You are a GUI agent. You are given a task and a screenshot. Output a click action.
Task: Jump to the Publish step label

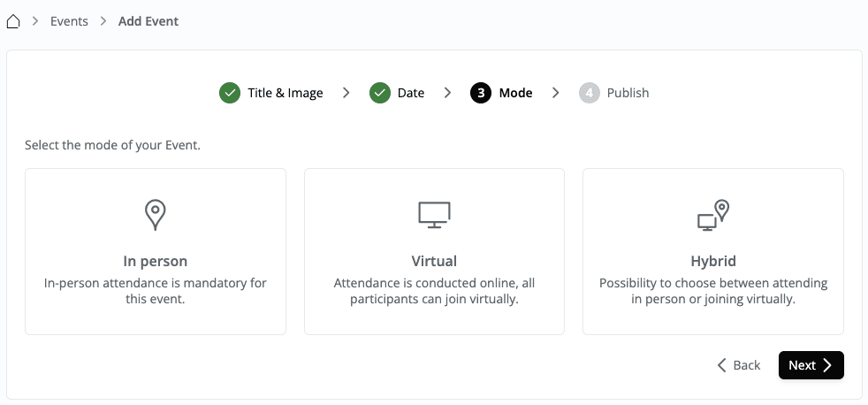click(628, 93)
